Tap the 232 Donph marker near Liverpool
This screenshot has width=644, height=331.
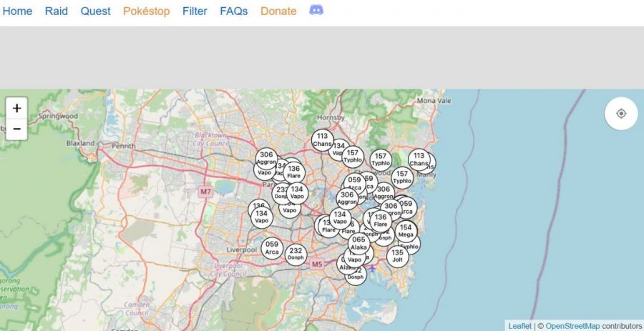pos(296,254)
